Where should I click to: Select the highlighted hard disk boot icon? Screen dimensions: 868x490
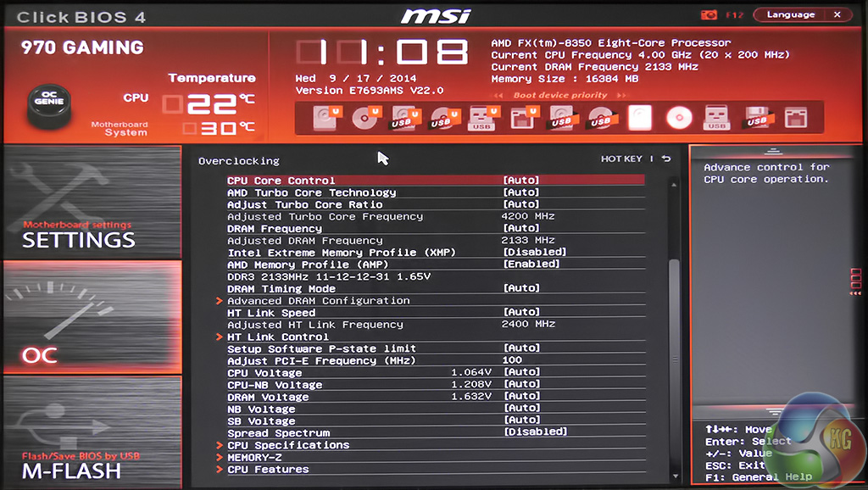pyautogui.click(x=640, y=118)
